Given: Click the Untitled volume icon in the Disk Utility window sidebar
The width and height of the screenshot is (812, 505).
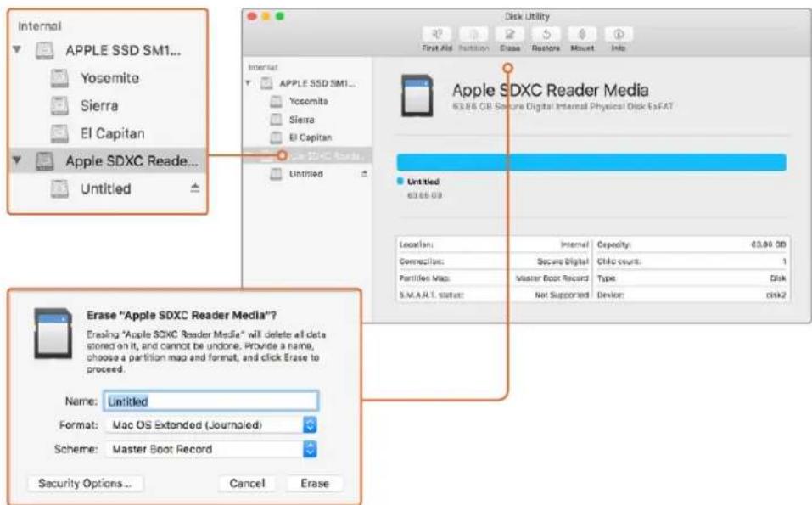Looking at the screenshot, I should [x=276, y=174].
